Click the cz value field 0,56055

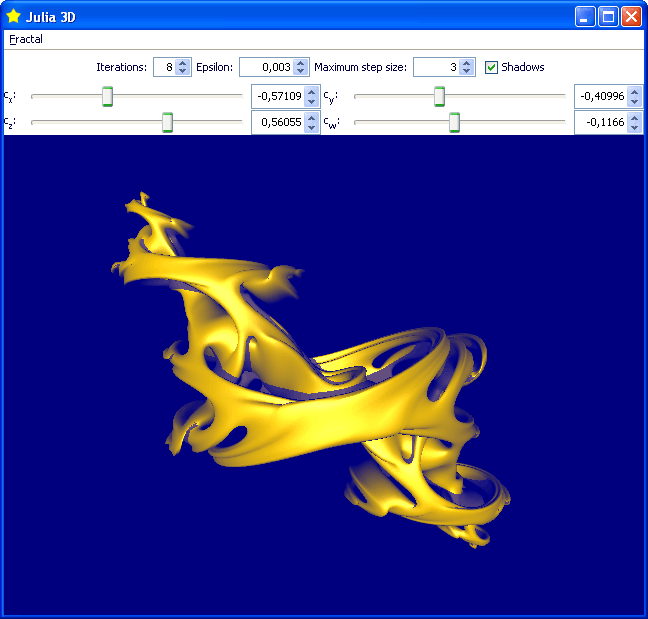[x=279, y=122]
